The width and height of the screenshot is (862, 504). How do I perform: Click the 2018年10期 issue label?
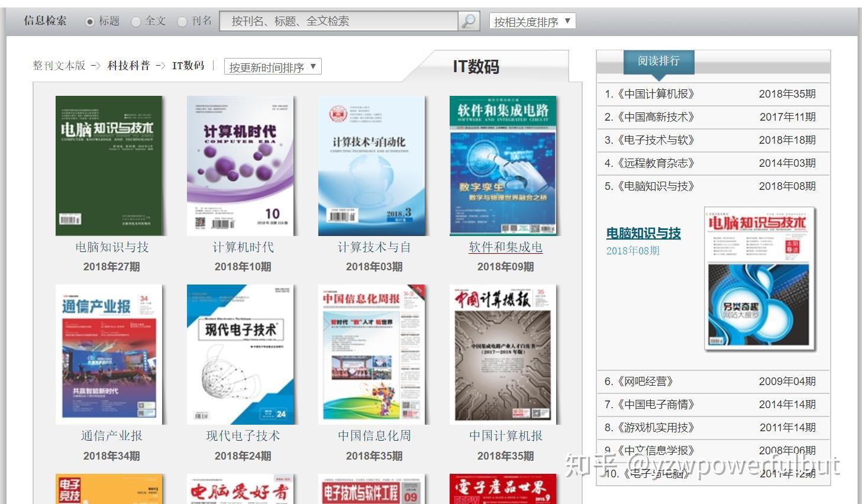click(x=243, y=267)
